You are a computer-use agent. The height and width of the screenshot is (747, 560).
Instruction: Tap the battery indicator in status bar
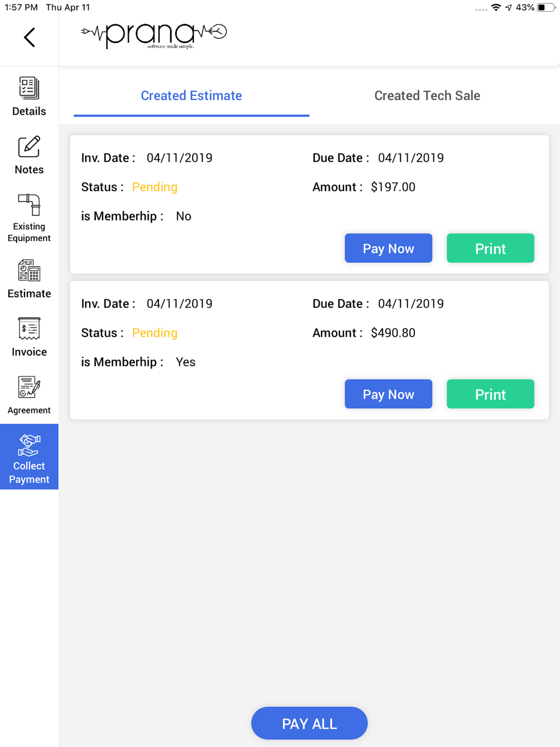click(545, 7)
